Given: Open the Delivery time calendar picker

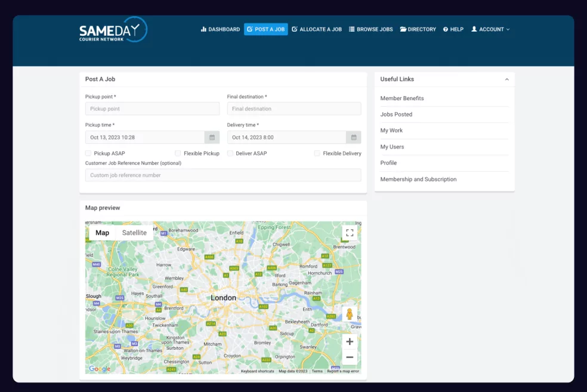Looking at the screenshot, I should [354, 137].
